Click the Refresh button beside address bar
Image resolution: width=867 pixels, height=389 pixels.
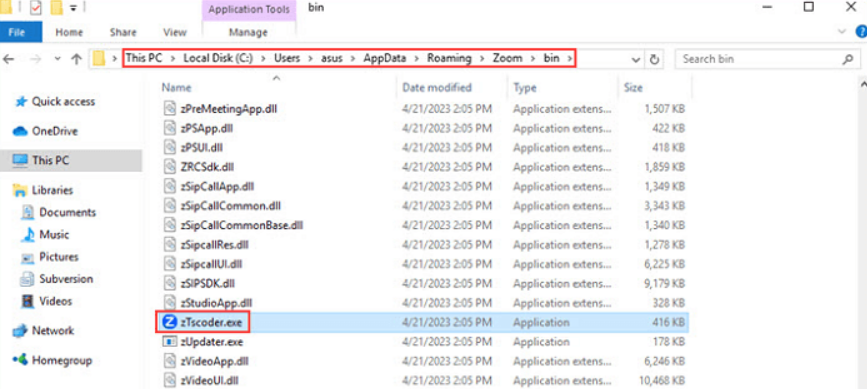tap(655, 59)
